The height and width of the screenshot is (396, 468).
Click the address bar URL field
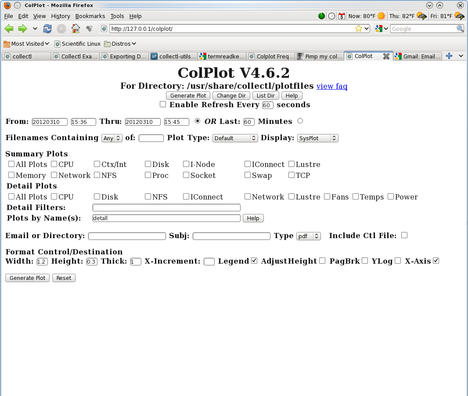(232, 29)
